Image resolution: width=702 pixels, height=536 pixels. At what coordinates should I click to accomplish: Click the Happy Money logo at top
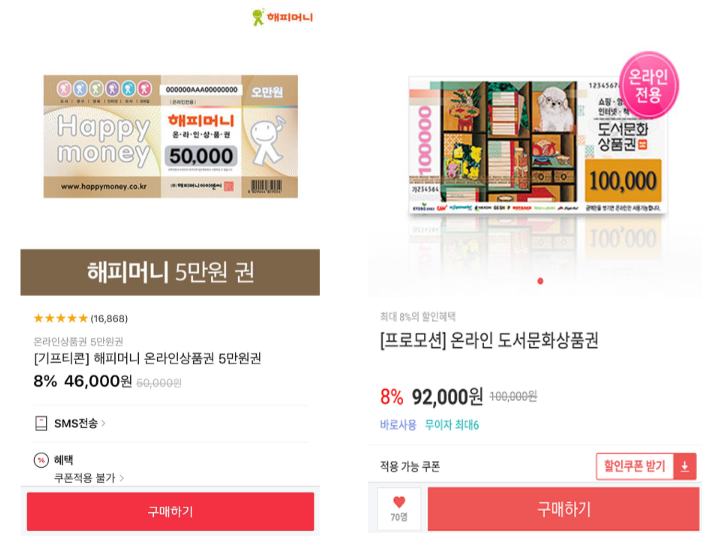point(283,17)
